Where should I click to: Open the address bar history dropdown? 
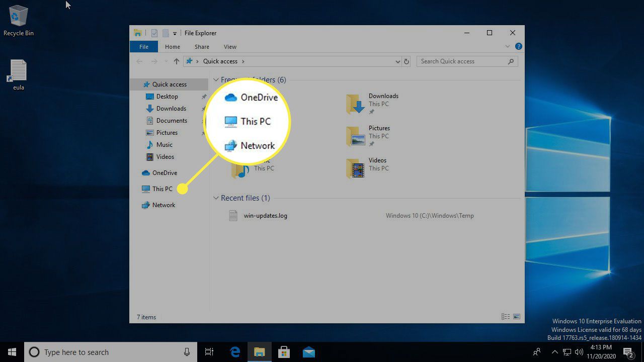(397, 61)
